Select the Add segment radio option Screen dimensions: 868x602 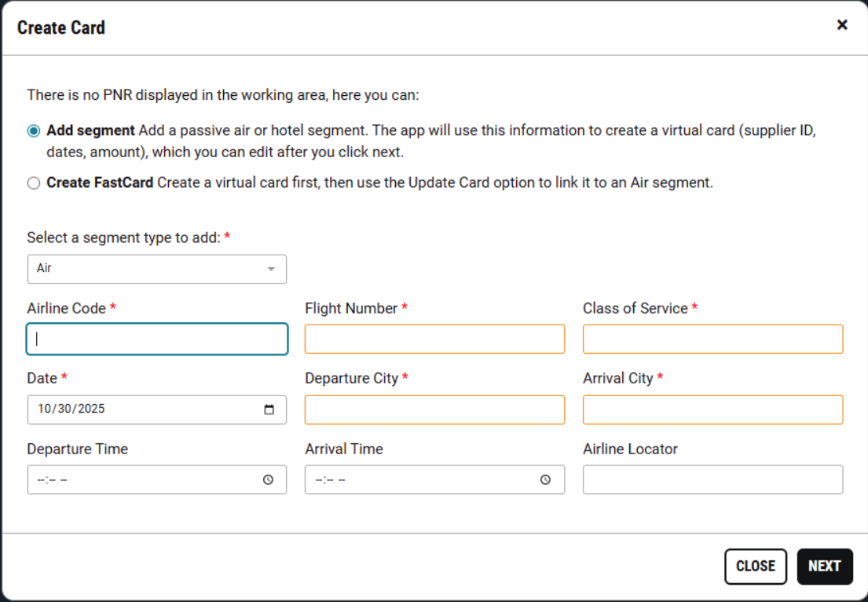34,130
